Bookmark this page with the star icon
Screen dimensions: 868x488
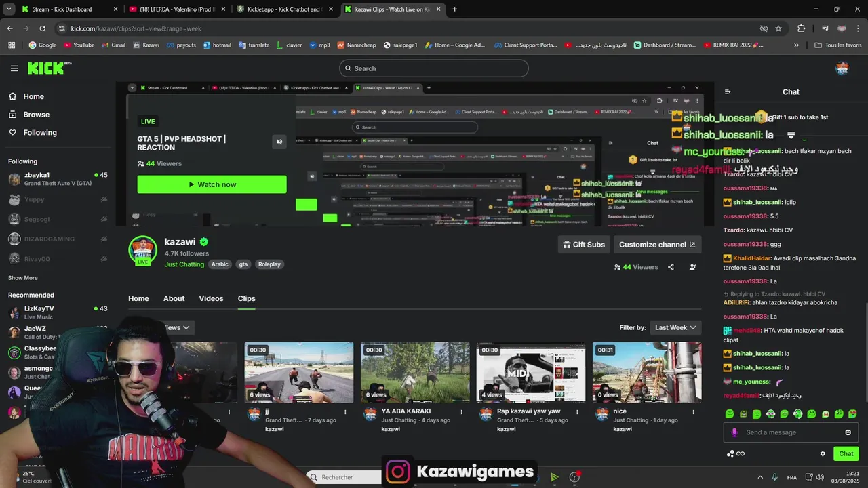(778, 28)
